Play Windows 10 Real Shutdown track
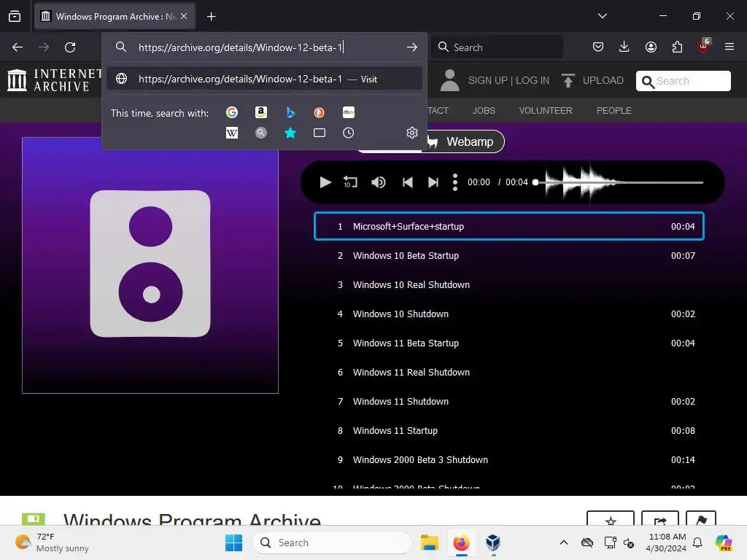The image size is (747, 560). 508,285
